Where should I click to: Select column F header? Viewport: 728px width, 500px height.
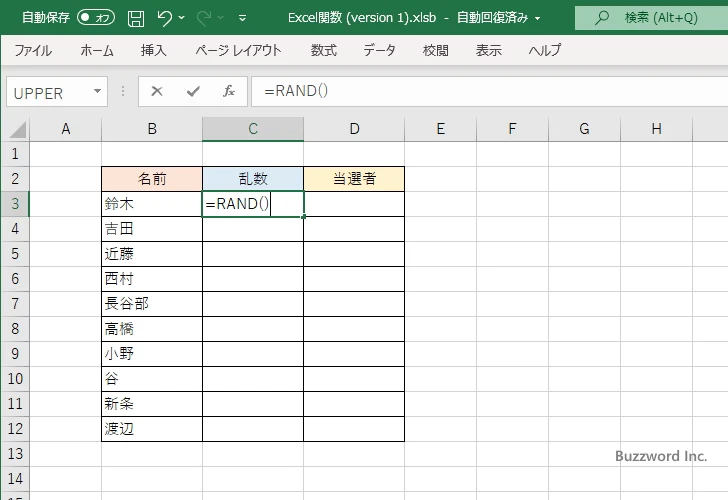point(513,129)
